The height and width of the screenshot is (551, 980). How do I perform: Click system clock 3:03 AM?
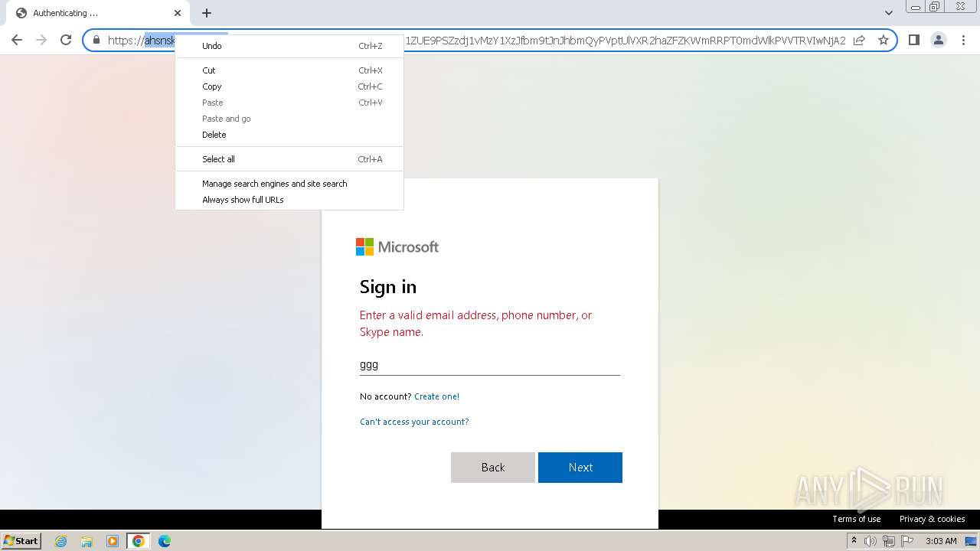pos(941,541)
